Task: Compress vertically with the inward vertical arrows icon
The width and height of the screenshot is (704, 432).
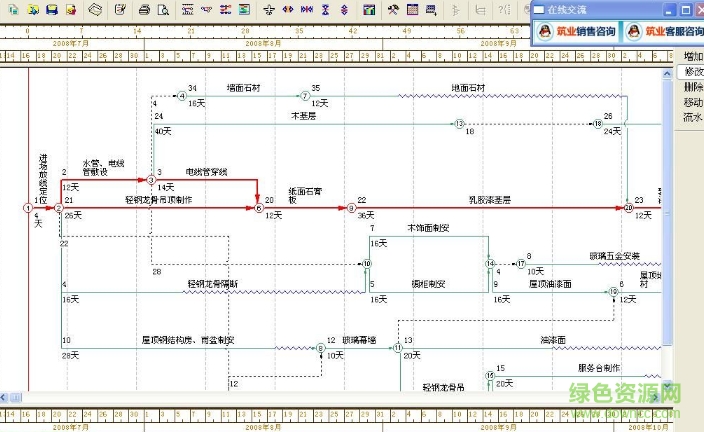Action: click(x=326, y=9)
